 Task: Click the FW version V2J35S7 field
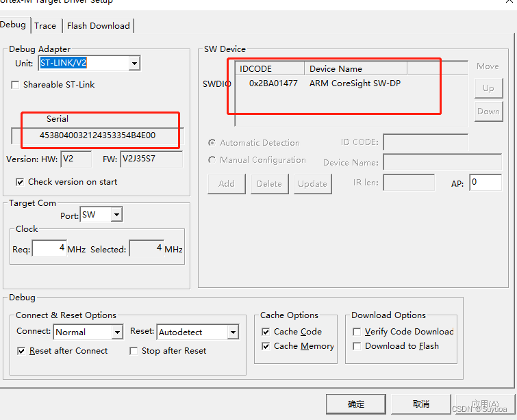click(151, 159)
